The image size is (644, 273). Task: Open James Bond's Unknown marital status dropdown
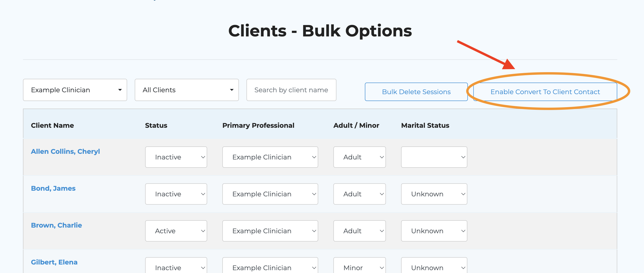(434, 194)
